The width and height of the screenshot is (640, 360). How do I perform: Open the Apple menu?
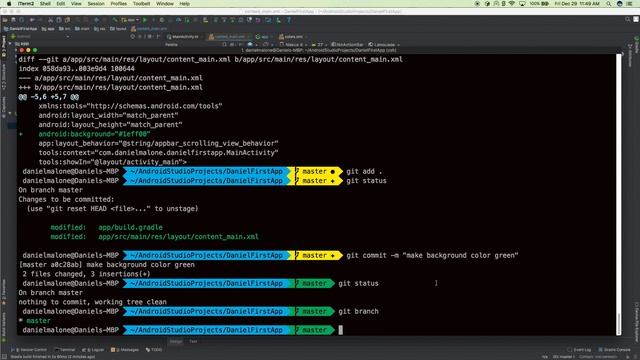coord(9,4)
